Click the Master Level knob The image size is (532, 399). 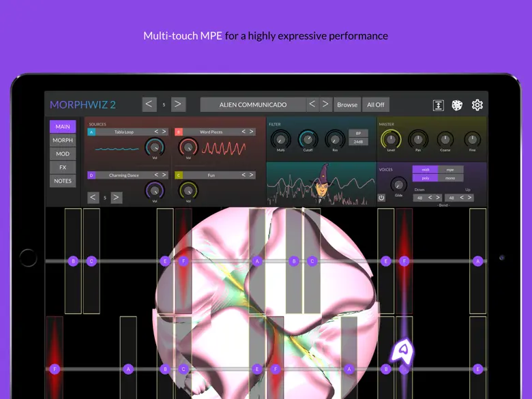click(x=391, y=139)
